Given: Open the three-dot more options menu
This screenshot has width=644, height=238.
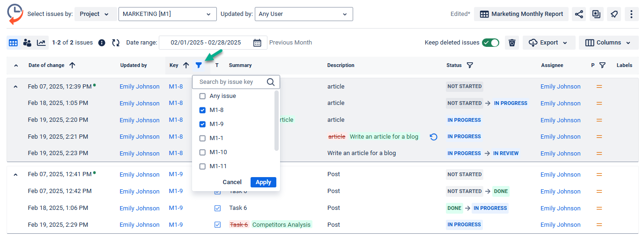Looking at the screenshot, I should click(631, 14).
